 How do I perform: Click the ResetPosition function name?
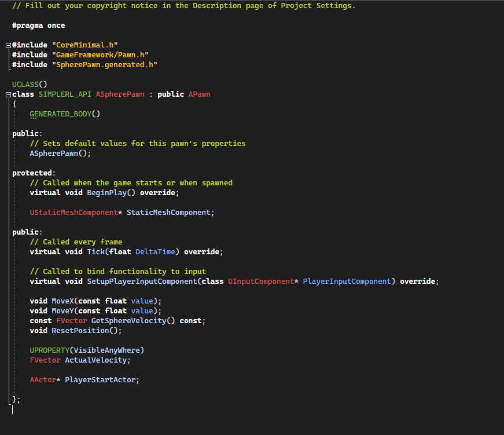(x=80, y=330)
